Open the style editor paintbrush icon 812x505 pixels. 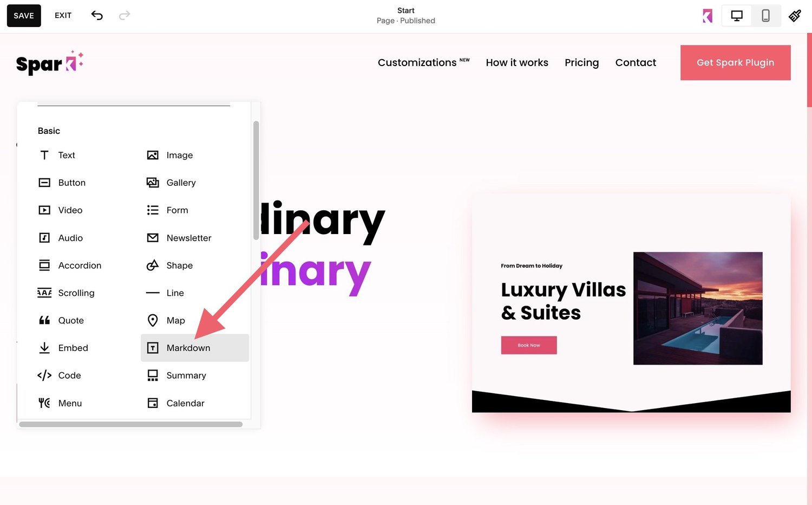(794, 15)
